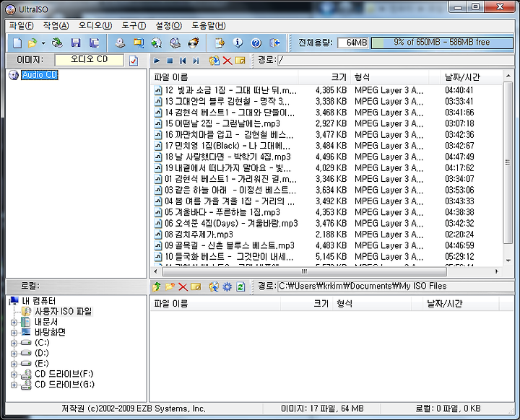
Task: Sort image files by the 크기 column header
Action: 324,77
